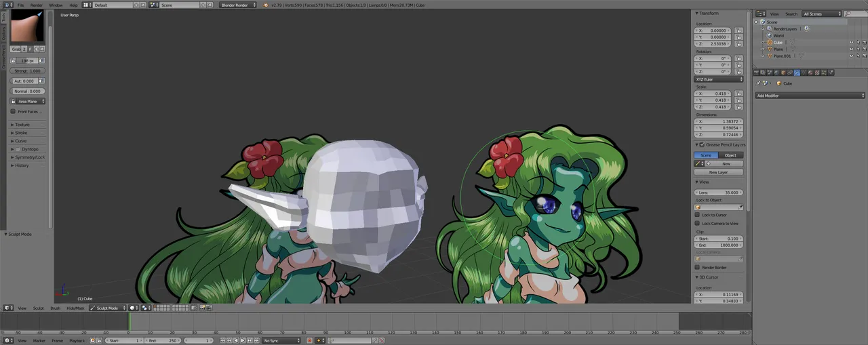Click the Location Z value field
The image size is (868, 345).
tap(713, 43)
